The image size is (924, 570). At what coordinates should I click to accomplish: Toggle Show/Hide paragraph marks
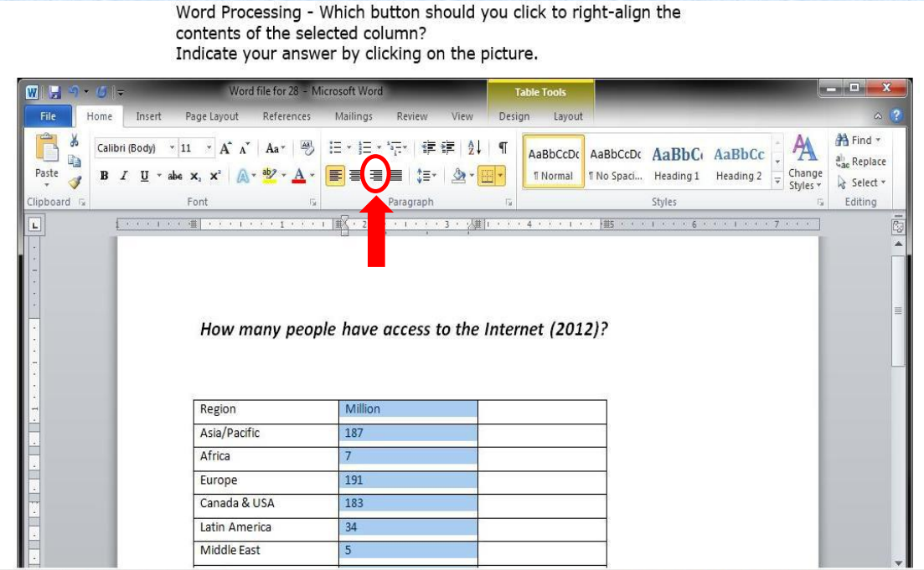pos(503,147)
